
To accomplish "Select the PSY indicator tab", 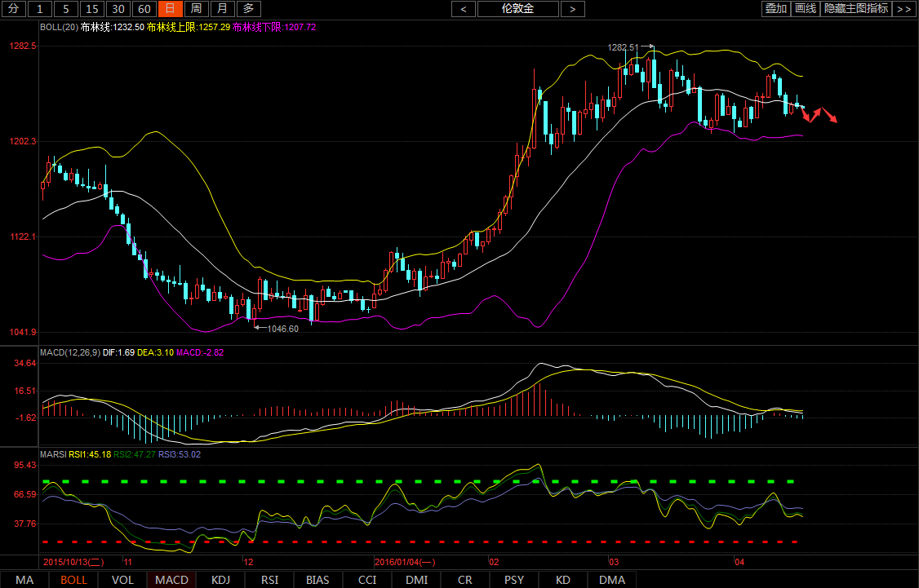I will pyautogui.click(x=515, y=580).
